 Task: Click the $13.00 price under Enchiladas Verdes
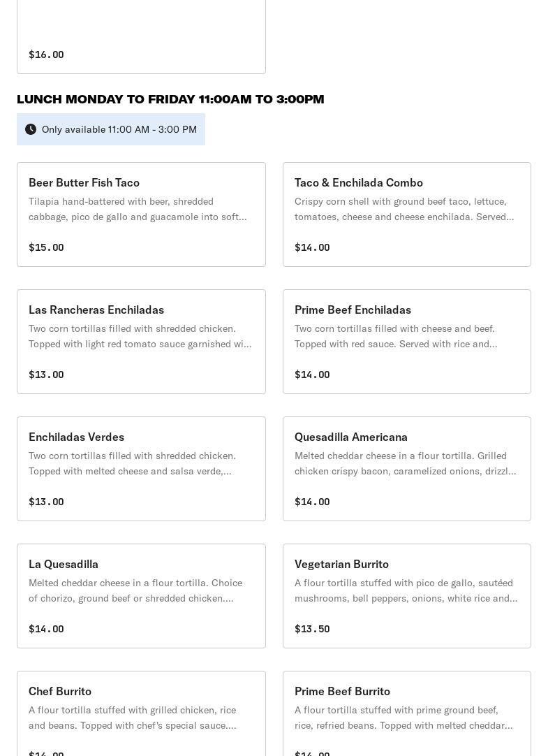pos(46,502)
